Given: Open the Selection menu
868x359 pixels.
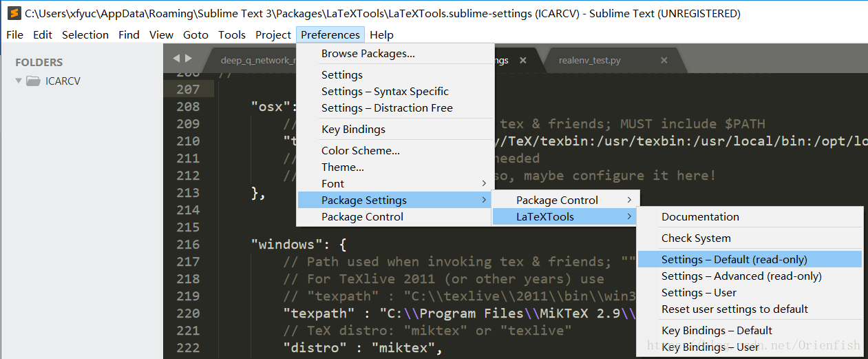Looking at the screenshot, I should pyautogui.click(x=85, y=34).
